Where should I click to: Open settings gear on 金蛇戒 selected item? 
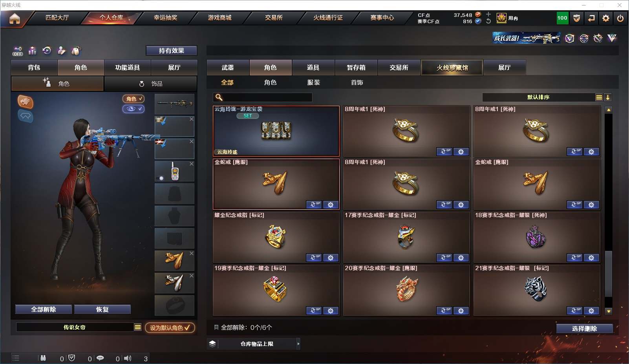[331, 205]
